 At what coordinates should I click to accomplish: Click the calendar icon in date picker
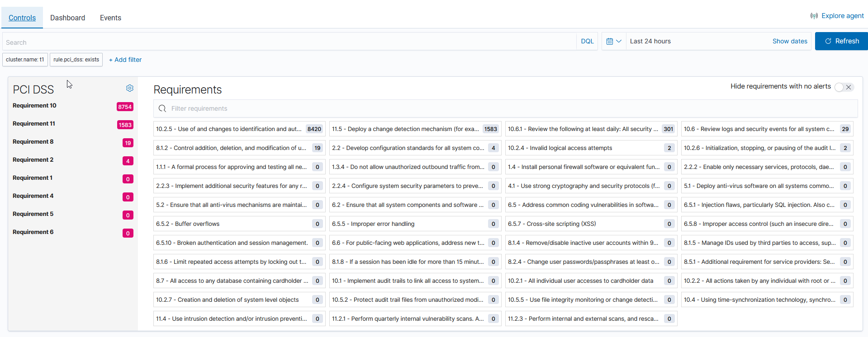point(610,41)
